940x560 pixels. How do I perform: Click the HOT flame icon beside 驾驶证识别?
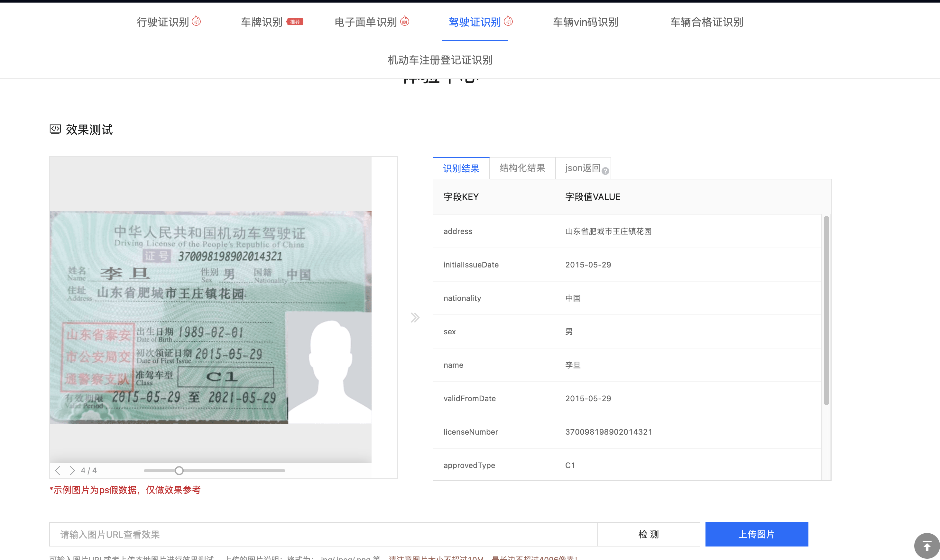[x=509, y=21]
